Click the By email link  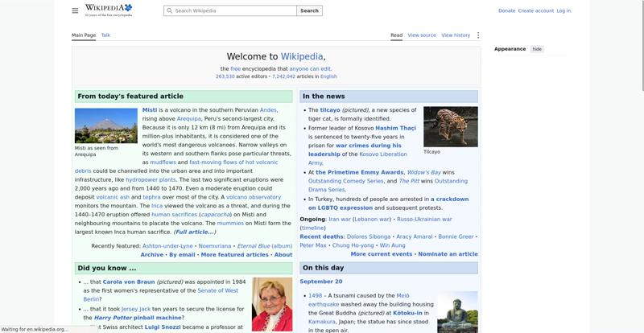(182, 254)
